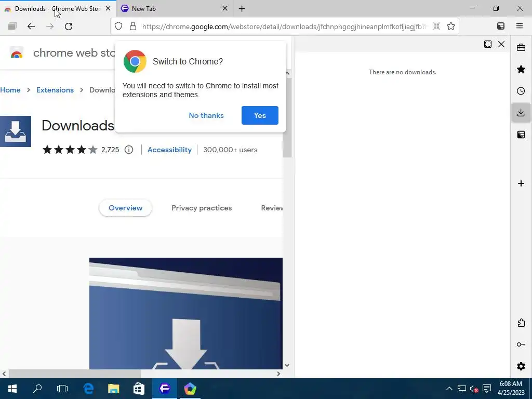Click the workspace icon left of back arrow
The height and width of the screenshot is (399, 532).
pyautogui.click(x=12, y=26)
